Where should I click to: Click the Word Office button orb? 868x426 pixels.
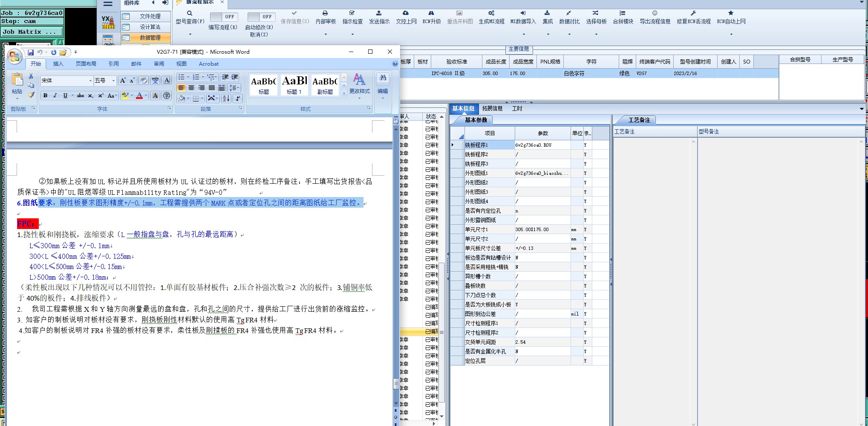coord(14,56)
